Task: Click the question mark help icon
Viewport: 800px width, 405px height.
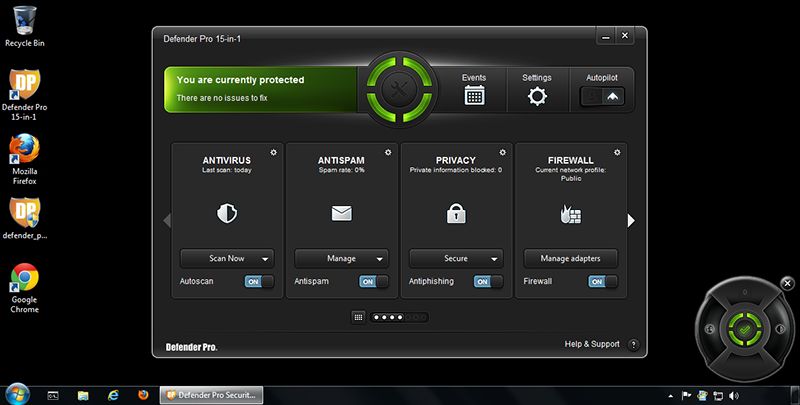Action: [x=633, y=345]
